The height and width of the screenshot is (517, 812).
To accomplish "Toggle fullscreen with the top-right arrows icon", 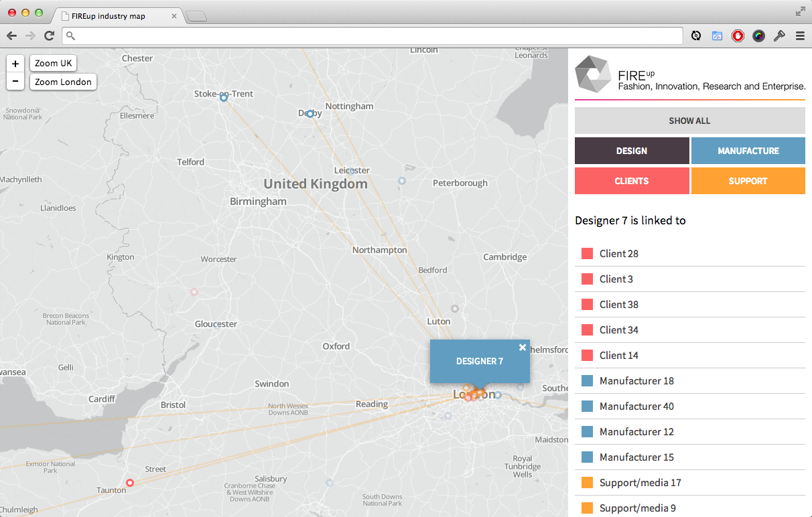I will pyautogui.click(x=800, y=11).
